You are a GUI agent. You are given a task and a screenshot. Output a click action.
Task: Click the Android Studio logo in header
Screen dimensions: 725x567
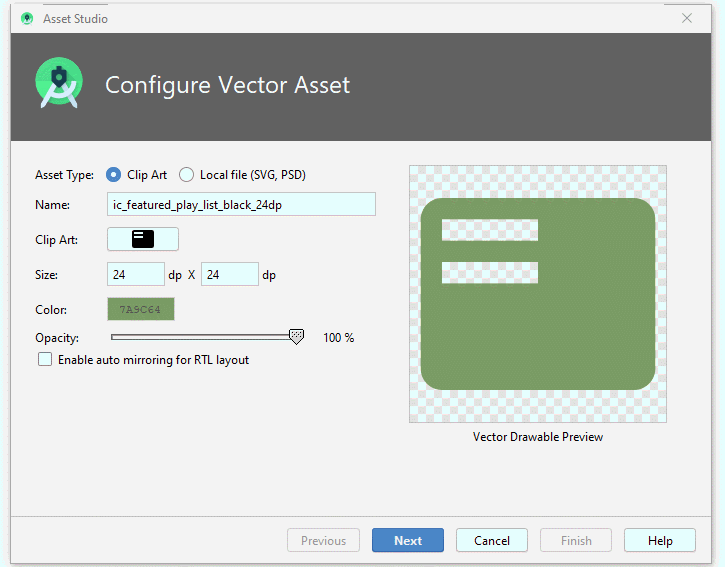59,83
